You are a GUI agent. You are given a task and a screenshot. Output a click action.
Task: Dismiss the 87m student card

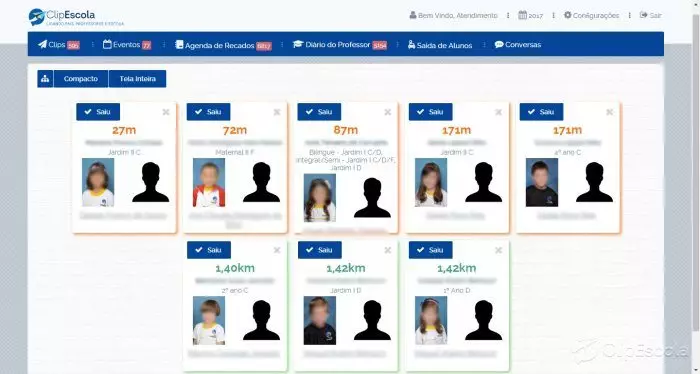pos(388,112)
